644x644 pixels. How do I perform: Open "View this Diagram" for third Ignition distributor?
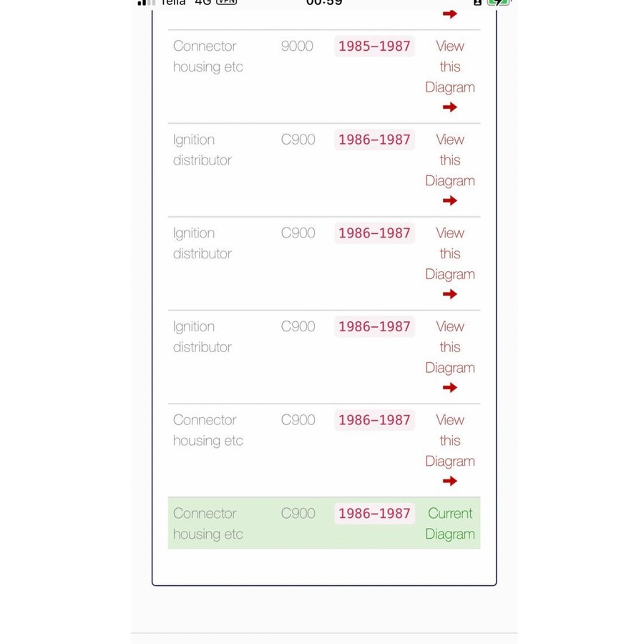(449, 347)
